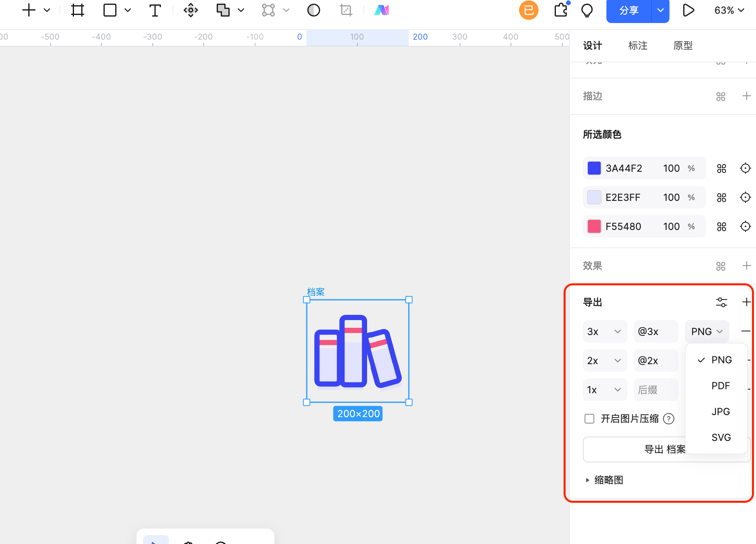Open the AI assistant icon
The width and height of the screenshot is (756, 544).
(382, 10)
